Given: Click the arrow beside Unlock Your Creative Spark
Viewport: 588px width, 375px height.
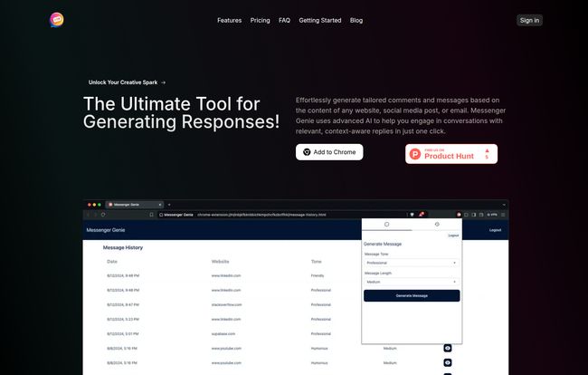Looking at the screenshot, I should (163, 82).
